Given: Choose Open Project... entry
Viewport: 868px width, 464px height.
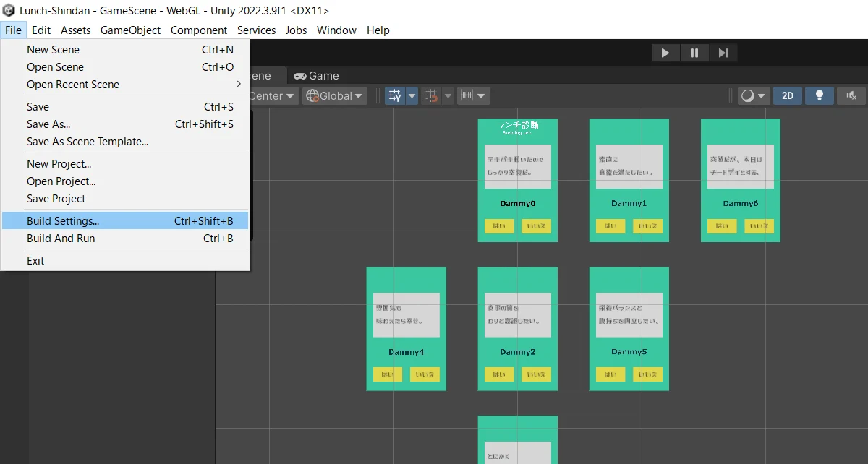Looking at the screenshot, I should pos(125,181).
